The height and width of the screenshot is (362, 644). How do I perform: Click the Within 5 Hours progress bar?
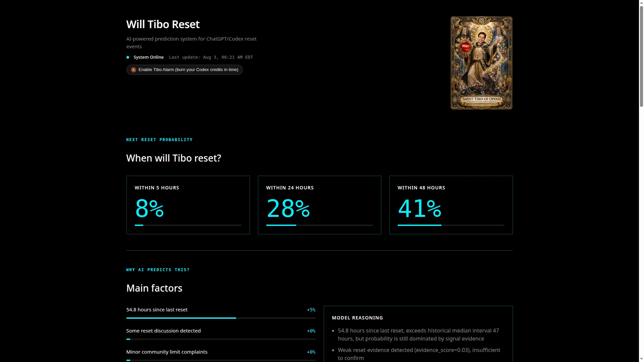188,225
